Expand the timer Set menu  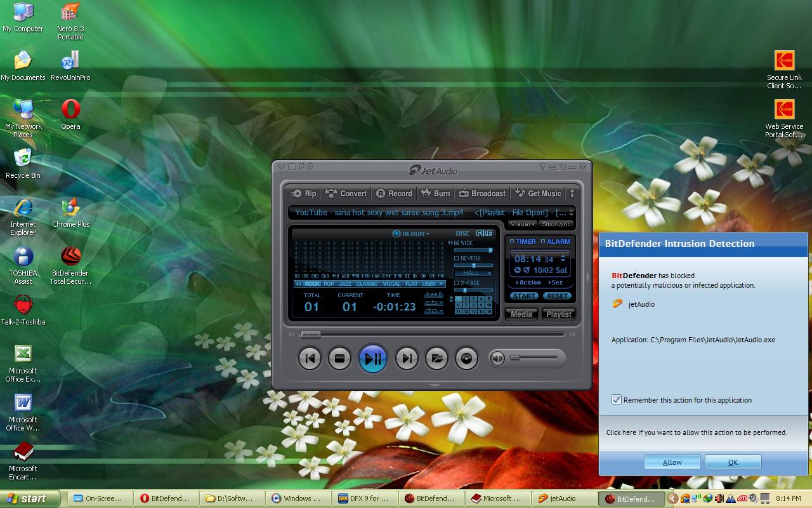click(x=556, y=283)
